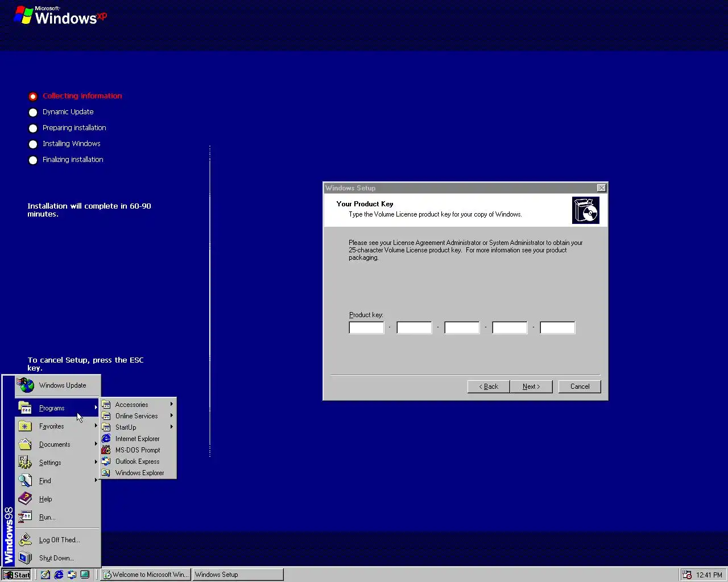Viewport: 728px width, 582px height.
Task: Expand Online Services in Programs submenu
Action: click(138, 416)
